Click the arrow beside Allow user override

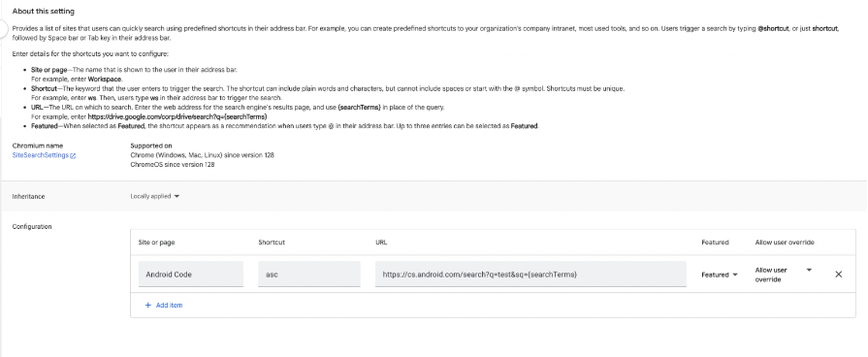pyautogui.click(x=809, y=270)
